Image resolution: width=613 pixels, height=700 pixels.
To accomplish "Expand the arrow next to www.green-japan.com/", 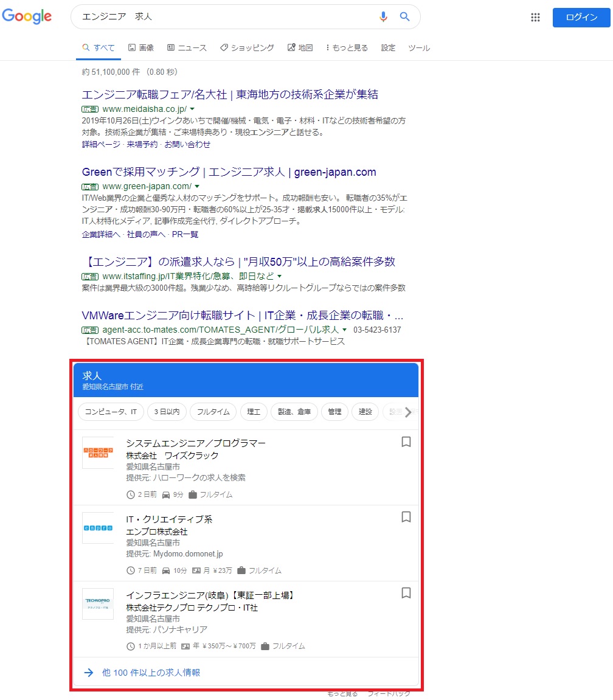I will pyautogui.click(x=197, y=186).
